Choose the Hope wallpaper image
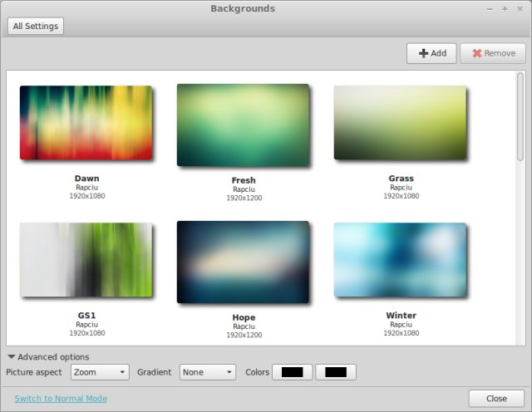 [243, 262]
